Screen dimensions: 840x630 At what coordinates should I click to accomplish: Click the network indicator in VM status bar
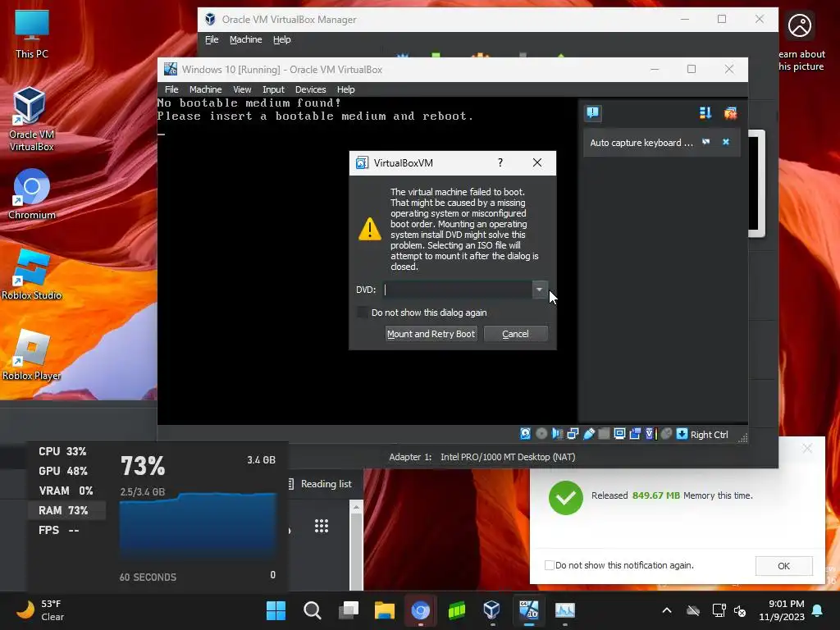573,434
